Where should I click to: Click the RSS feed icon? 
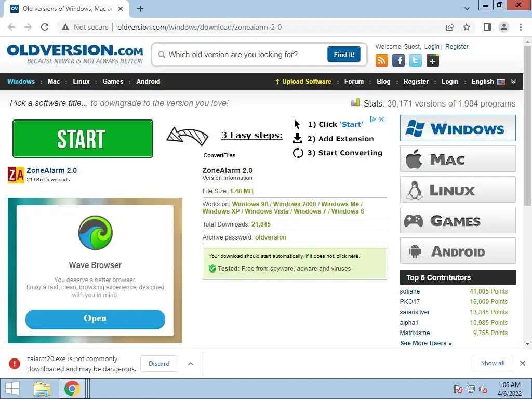tap(382, 60)
